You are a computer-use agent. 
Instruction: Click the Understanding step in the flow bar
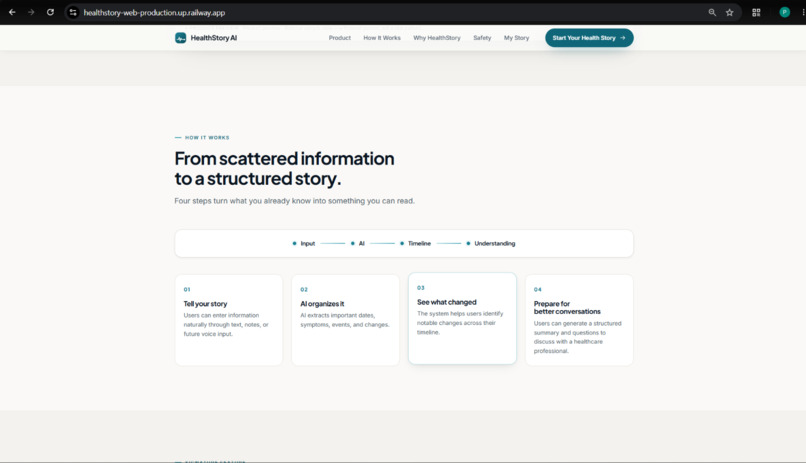[490, 244]
